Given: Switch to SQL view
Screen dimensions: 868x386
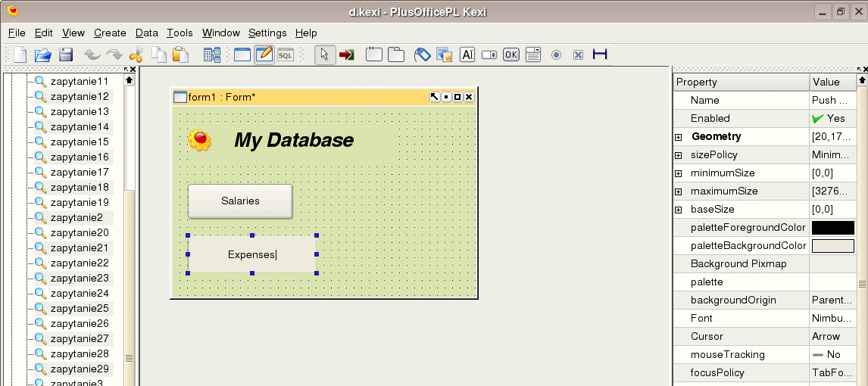Looking at the screenshot, I should click(285, 54).
